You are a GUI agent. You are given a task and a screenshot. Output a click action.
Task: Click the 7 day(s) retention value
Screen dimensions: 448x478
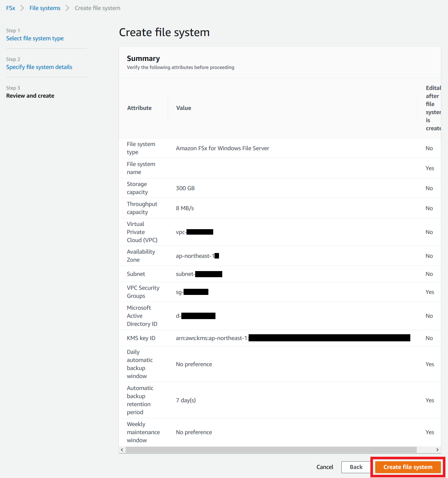pos(186,400)
